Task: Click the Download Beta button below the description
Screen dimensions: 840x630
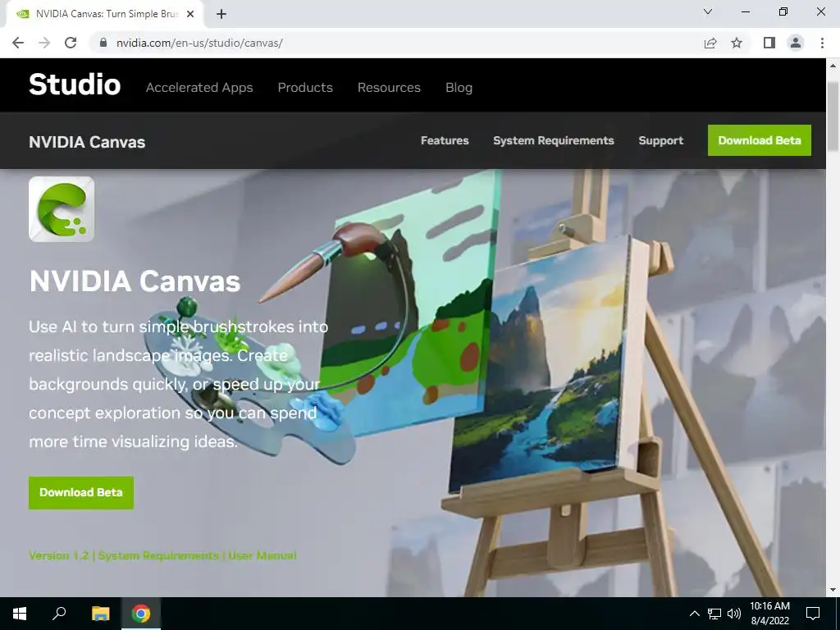Action: (x=81, y=492)
